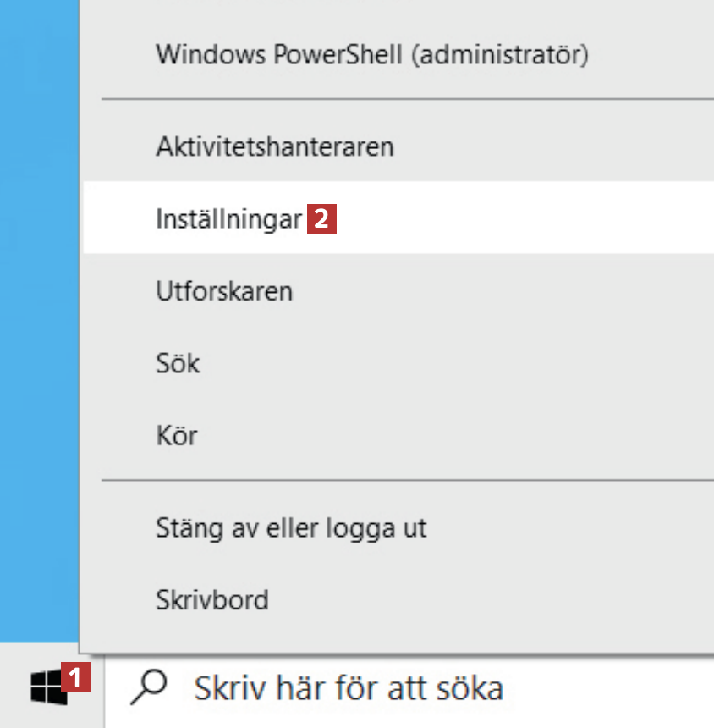The image size is (714, 728).
Task: Open Inställningar in the context menu
Action: (228, 220)
